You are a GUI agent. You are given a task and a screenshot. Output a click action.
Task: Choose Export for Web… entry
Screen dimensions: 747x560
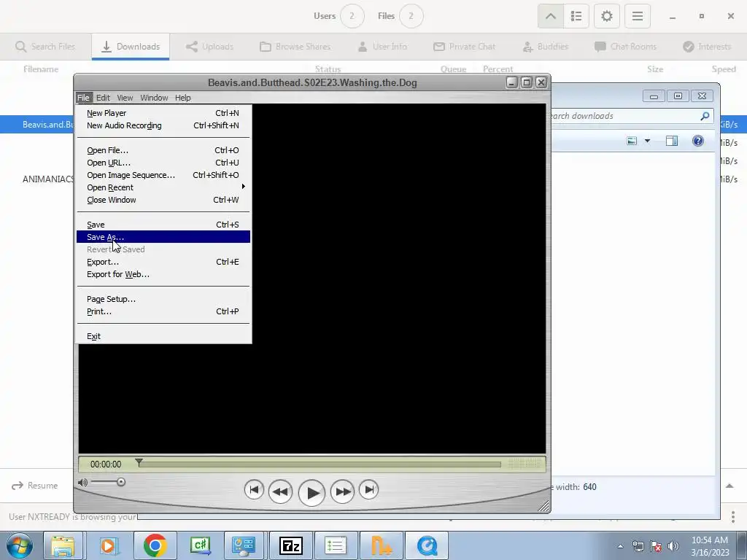pos(163,274)
